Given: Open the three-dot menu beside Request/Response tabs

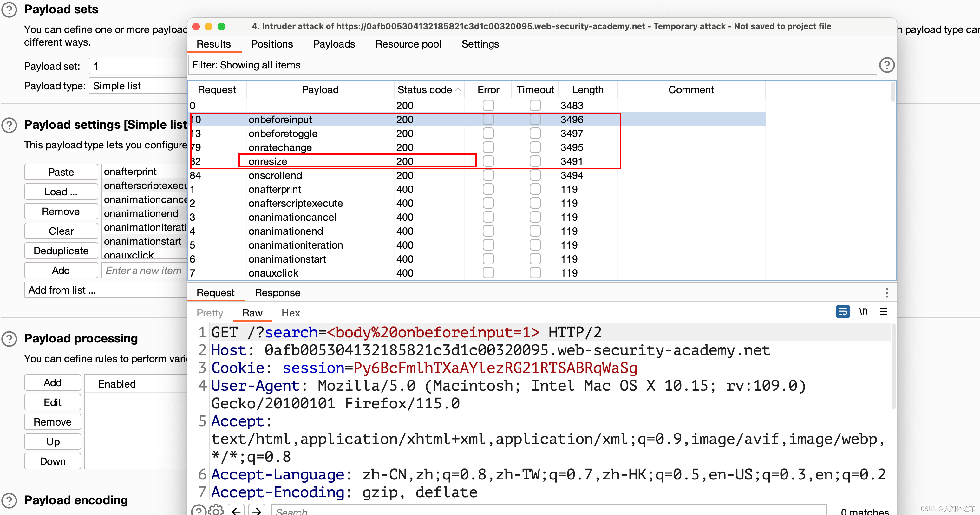Looking at the screenshot, I should coord(887,292).
